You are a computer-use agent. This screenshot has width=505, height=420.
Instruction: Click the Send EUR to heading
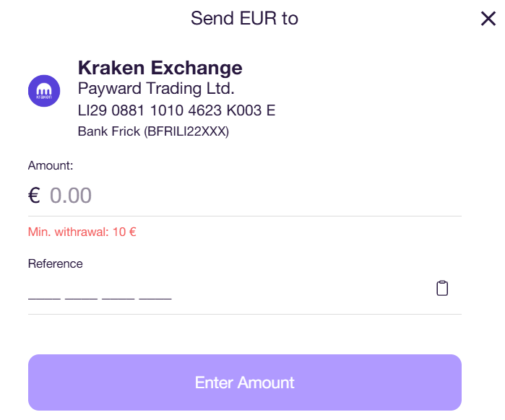[x=244, y=18]
